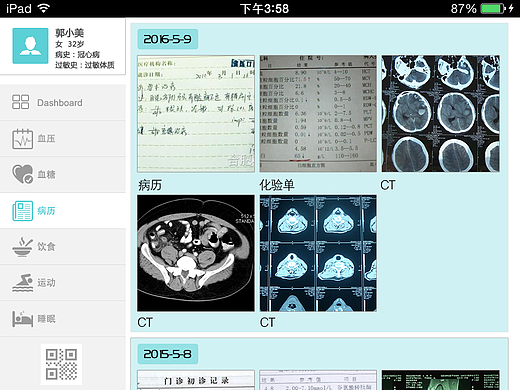Open the brain CT scan thumbnail
This screenshot has width=520, height=390.
[440, 114]
